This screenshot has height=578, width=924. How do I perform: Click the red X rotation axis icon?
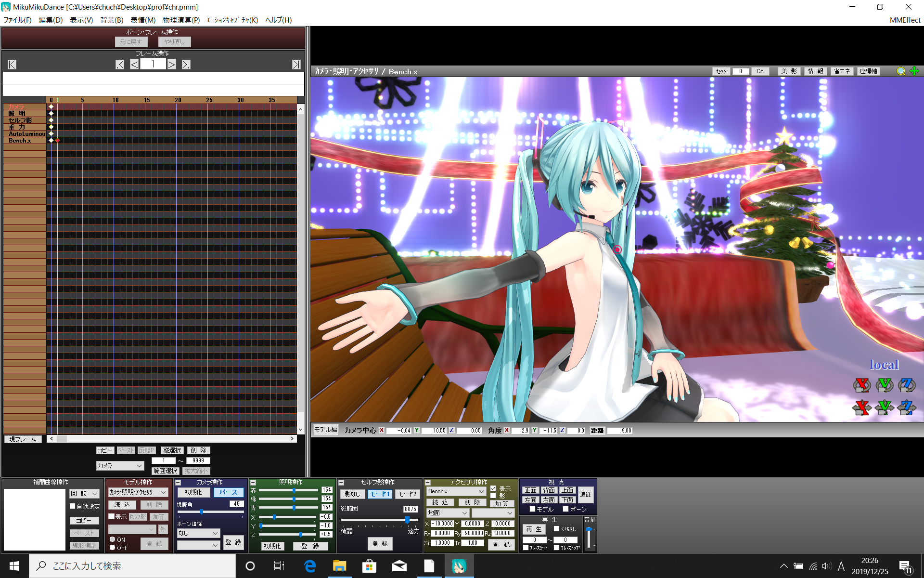pyautogui.click(x=862, y=384)
